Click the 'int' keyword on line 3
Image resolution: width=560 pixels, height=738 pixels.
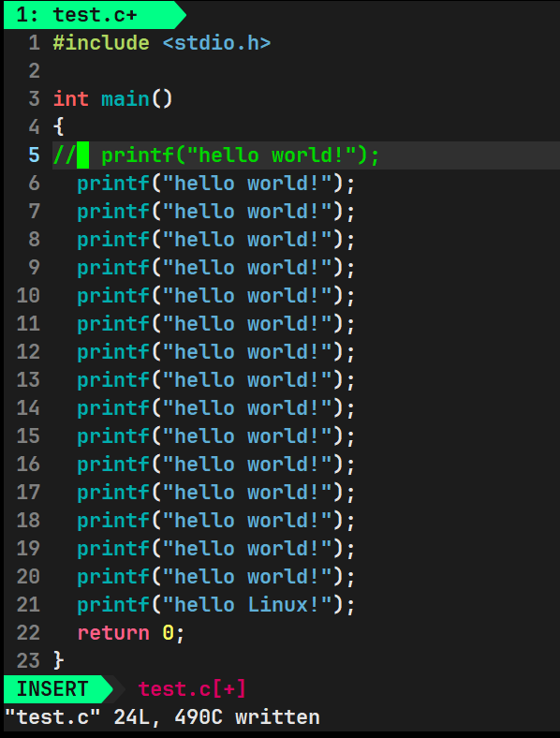pos(70,99)
